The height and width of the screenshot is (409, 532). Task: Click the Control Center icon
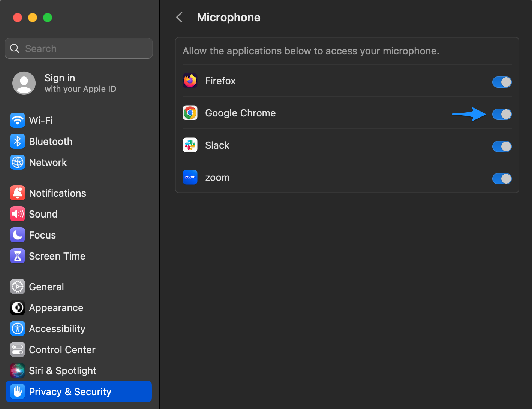18,349
